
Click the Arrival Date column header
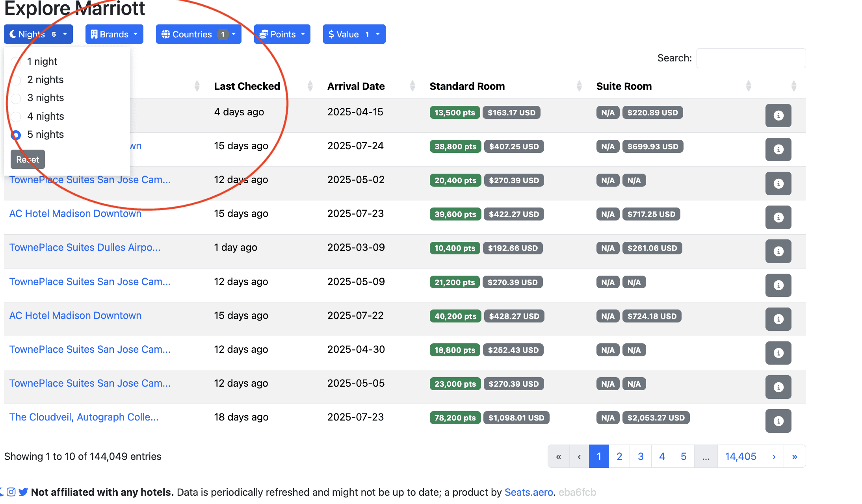coord(356,86)
